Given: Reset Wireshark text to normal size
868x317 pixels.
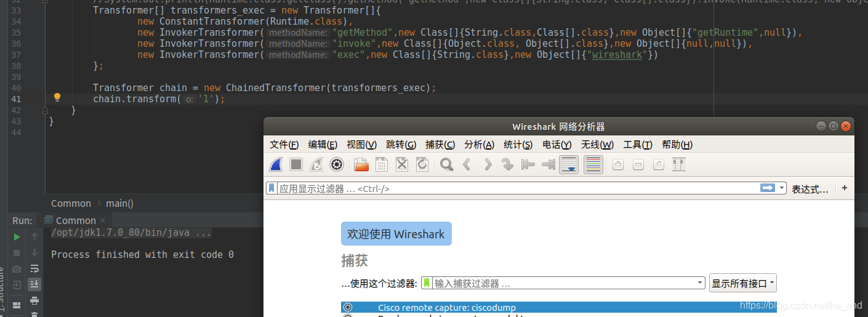Looking at the screenshot, I should click(659, 164).
